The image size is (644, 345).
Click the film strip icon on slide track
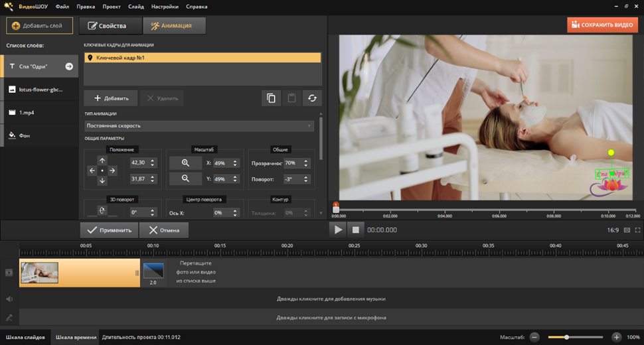[9, 273]
